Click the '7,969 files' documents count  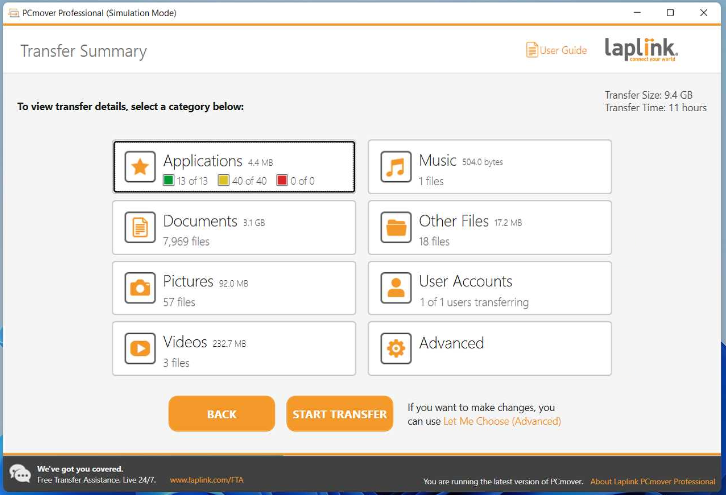186,241
